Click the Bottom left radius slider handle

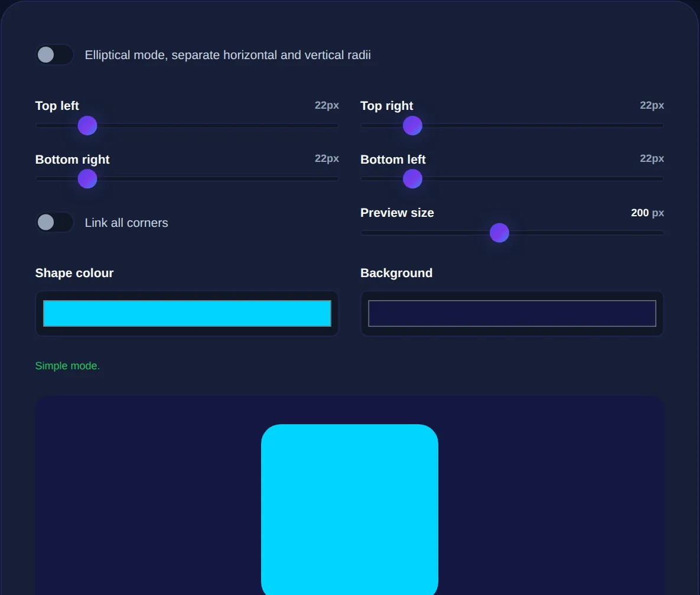pos(412,178)
